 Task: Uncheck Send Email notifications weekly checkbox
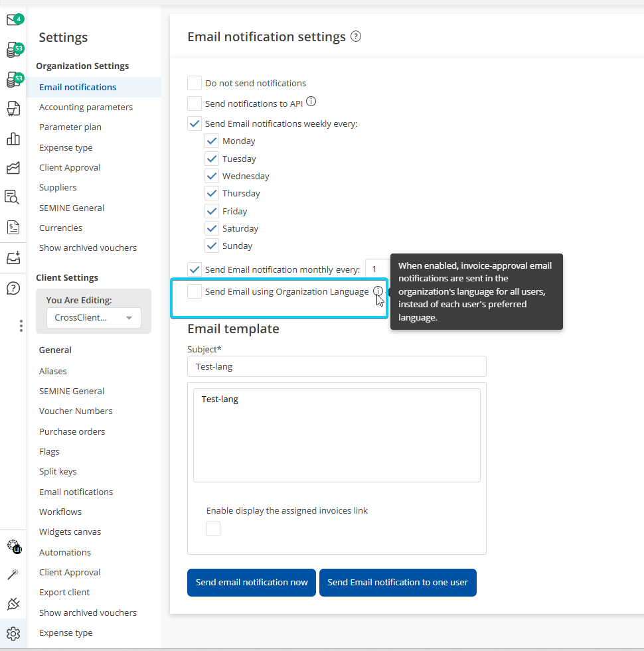click(x=195, y=123)
